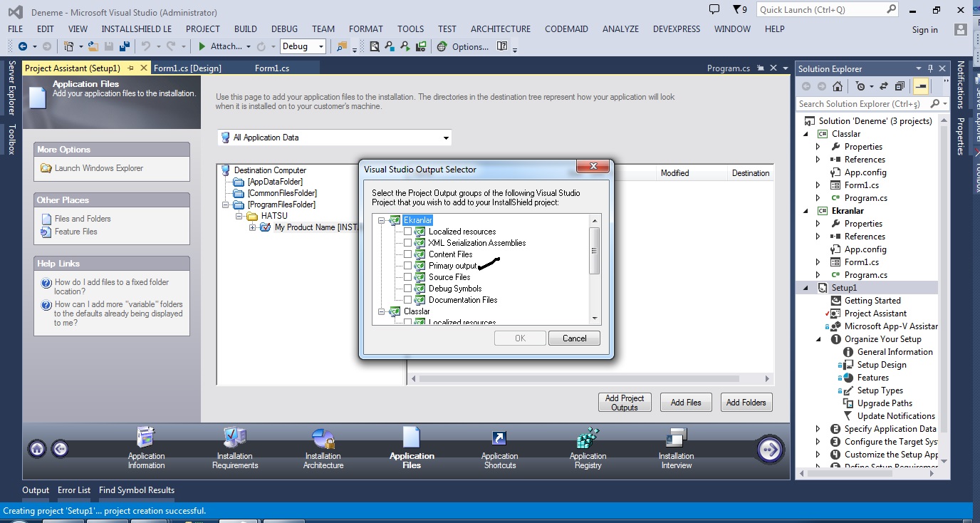The image size is (980, 523).
Task: Open the INSTALLSHIELD LE menu
Action: point(137,29)
